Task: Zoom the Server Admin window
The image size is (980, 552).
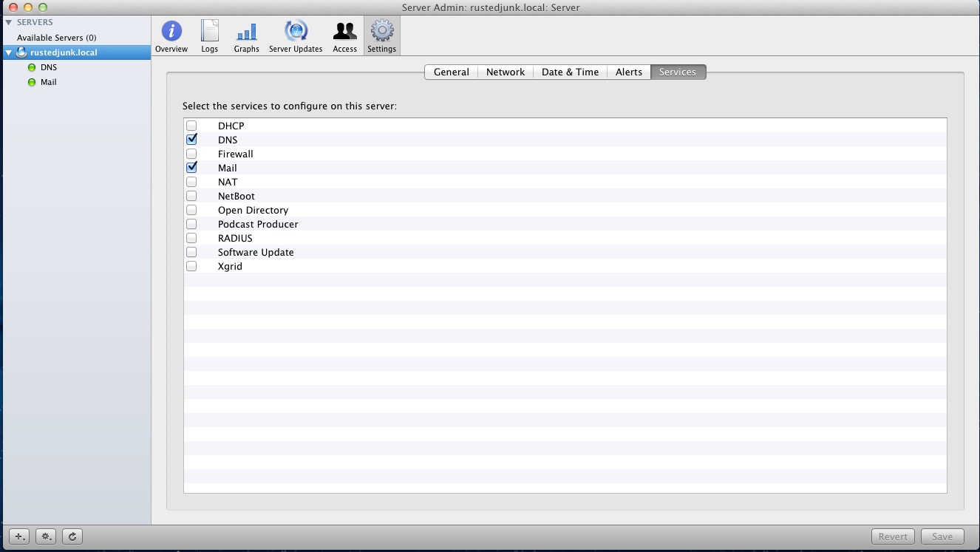Action: (43, 7)
